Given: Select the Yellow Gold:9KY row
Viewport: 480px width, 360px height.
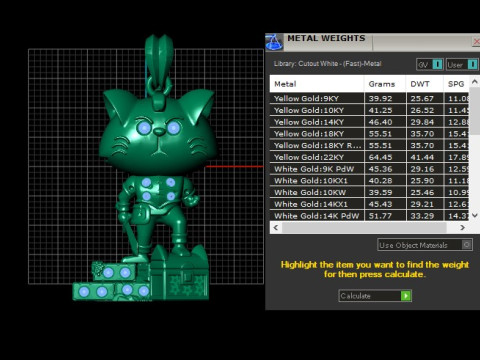Looking at the screenshot, I should (369, 98).
